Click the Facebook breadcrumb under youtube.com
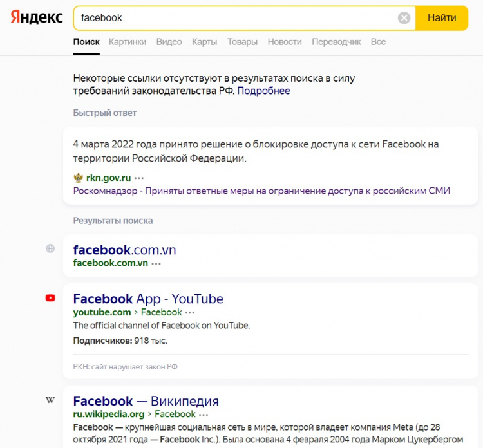483x448 pixels. coord(162,312)
